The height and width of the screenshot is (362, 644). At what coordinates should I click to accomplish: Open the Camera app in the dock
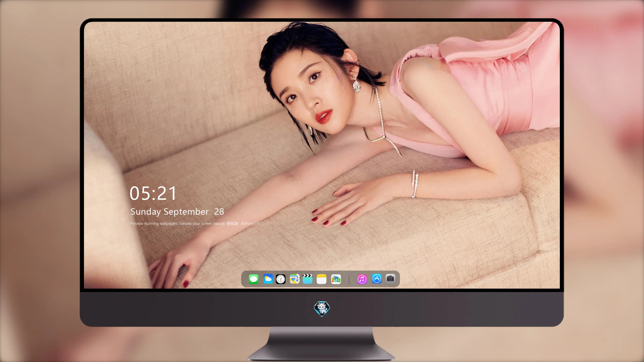pyautogui.click(x=390, y=279)
